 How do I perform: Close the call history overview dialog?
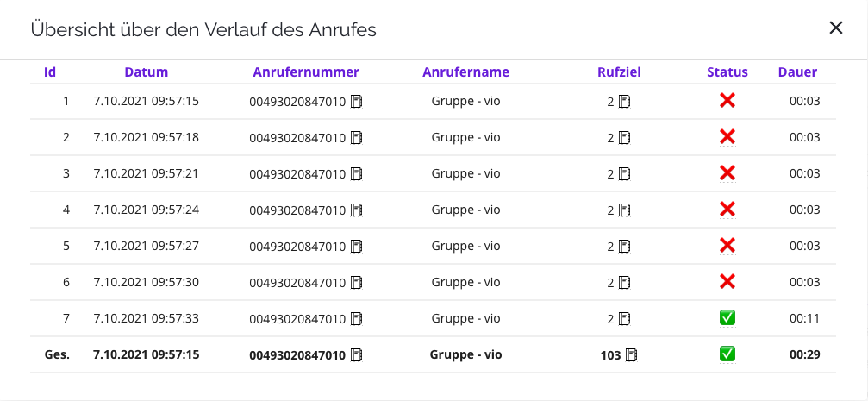click(x=836, y=28)
